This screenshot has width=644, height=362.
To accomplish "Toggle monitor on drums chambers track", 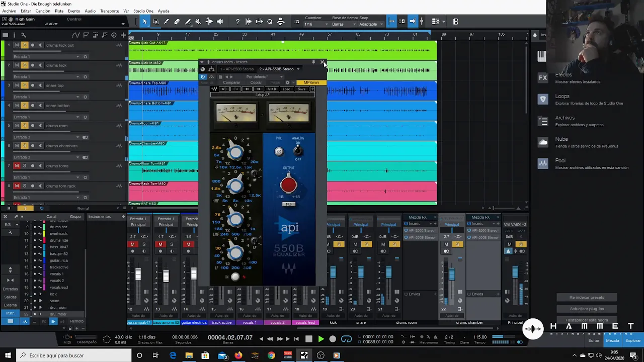I will coord(40,146).
